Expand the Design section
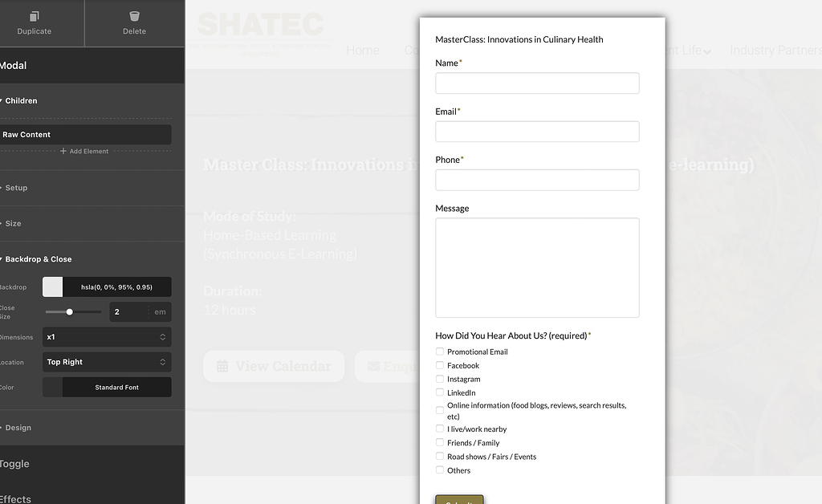Viewport: 822px width, 504px height. point(18,428)
